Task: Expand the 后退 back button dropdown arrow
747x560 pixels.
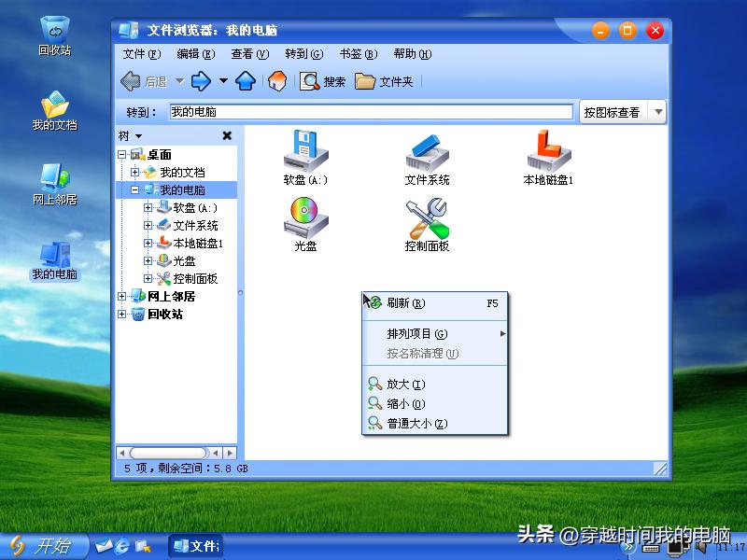Action: 180,82
